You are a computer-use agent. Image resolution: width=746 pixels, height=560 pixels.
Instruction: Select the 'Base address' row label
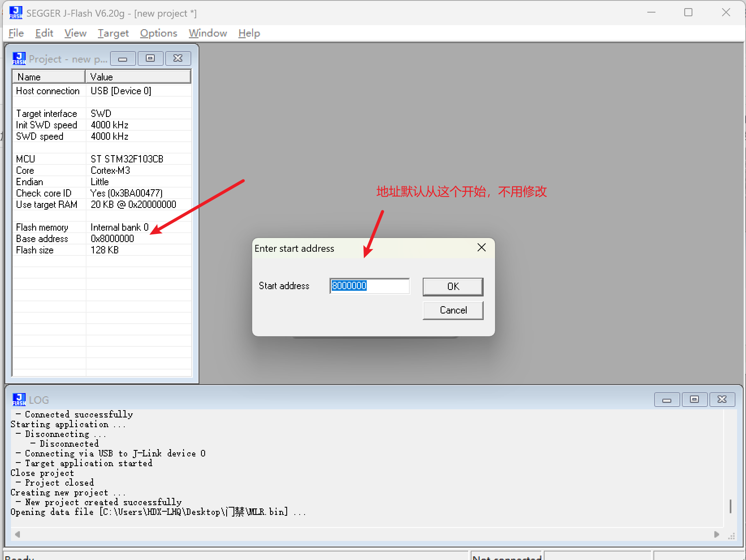(42, 239)
